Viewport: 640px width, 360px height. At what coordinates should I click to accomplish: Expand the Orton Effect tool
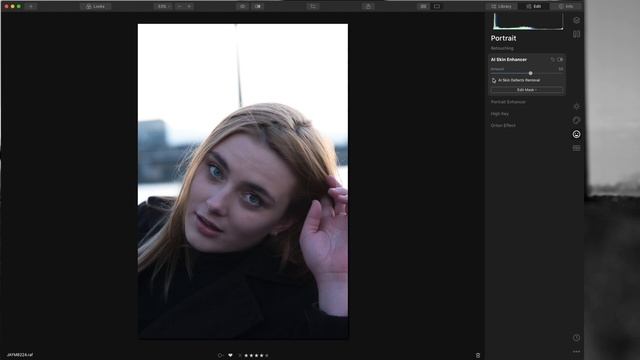click(x=503, y=125)
